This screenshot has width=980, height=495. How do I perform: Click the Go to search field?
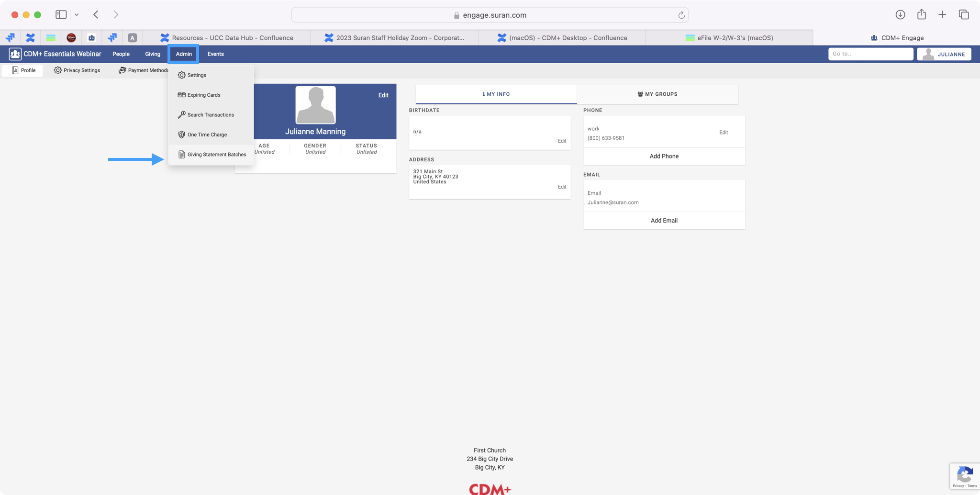point(870,54)
